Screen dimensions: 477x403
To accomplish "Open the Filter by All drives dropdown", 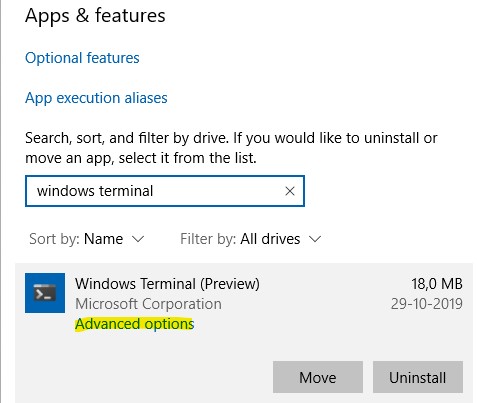I will 250,239.
